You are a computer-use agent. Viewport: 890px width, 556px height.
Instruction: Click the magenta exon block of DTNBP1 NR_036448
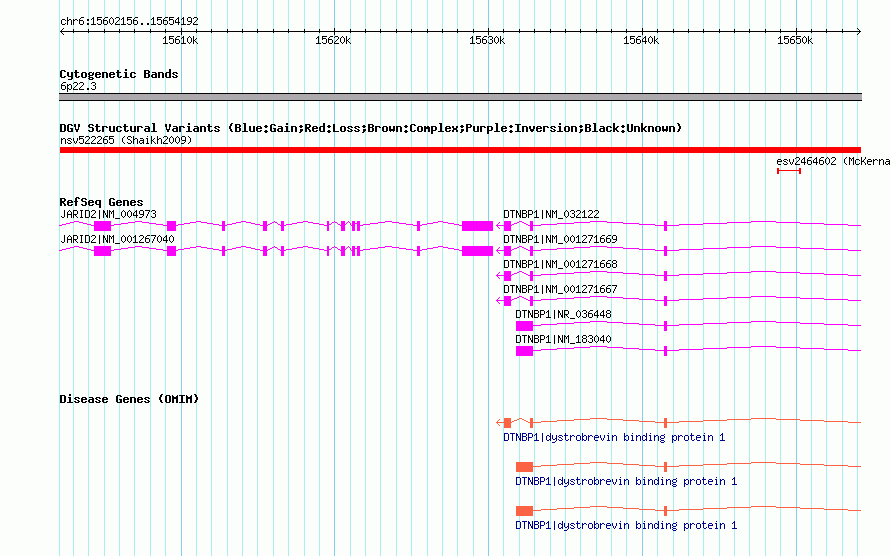point(524,326)
